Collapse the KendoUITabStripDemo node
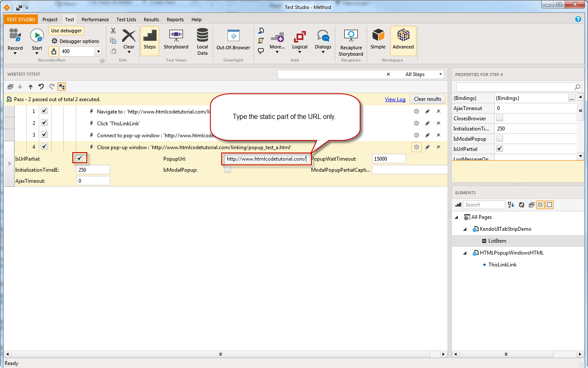 [465, 229]
